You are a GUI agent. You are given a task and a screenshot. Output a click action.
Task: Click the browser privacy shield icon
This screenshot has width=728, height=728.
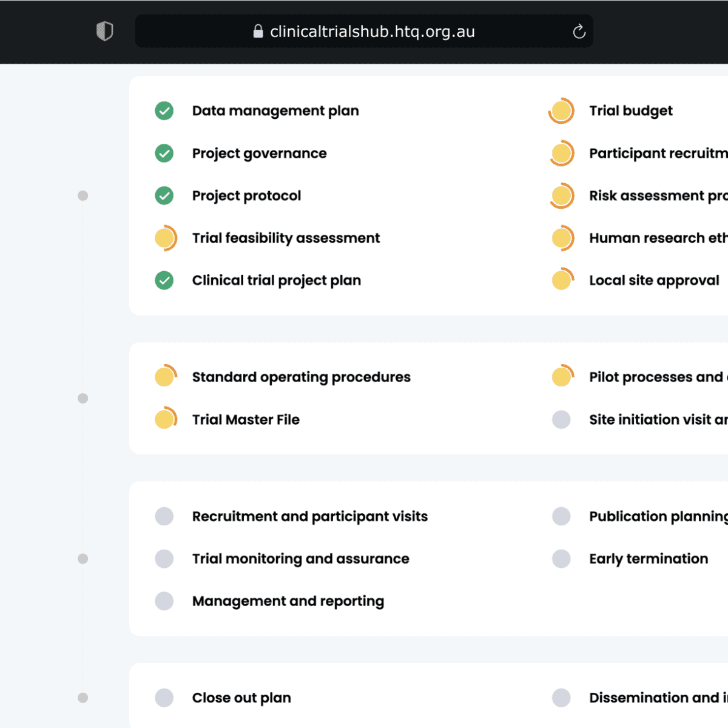click(105, 31)
